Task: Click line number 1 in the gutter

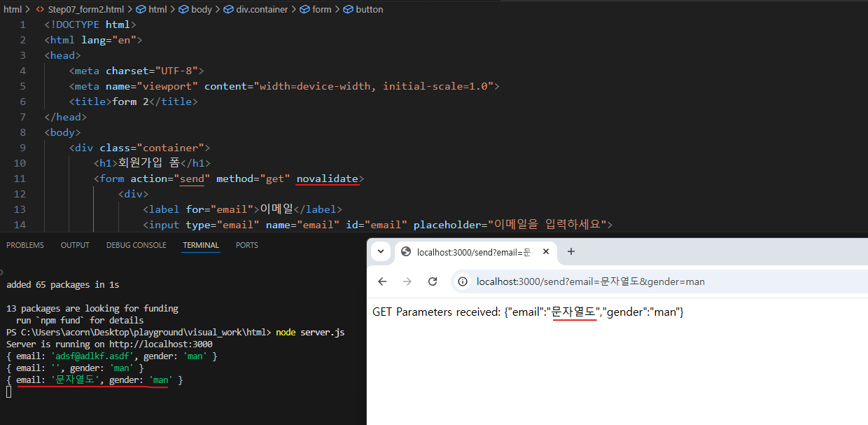Action: (22, 25)
